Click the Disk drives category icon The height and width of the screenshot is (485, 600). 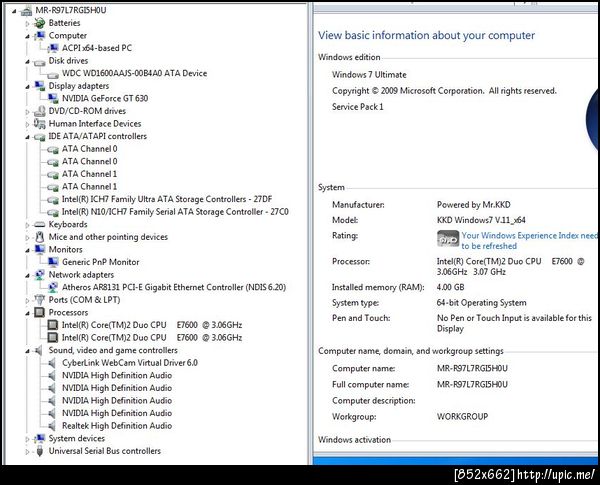click(x=39, y=62)
